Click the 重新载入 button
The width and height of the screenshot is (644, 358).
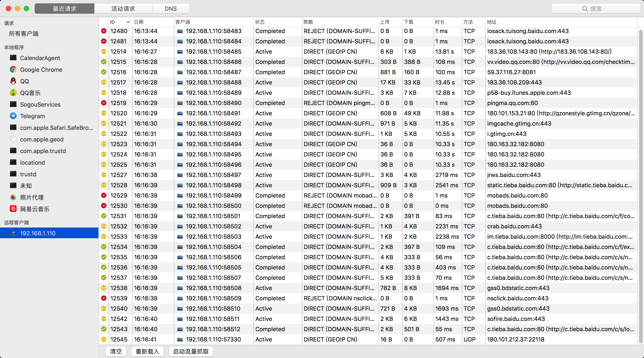(x=147, y=351)
